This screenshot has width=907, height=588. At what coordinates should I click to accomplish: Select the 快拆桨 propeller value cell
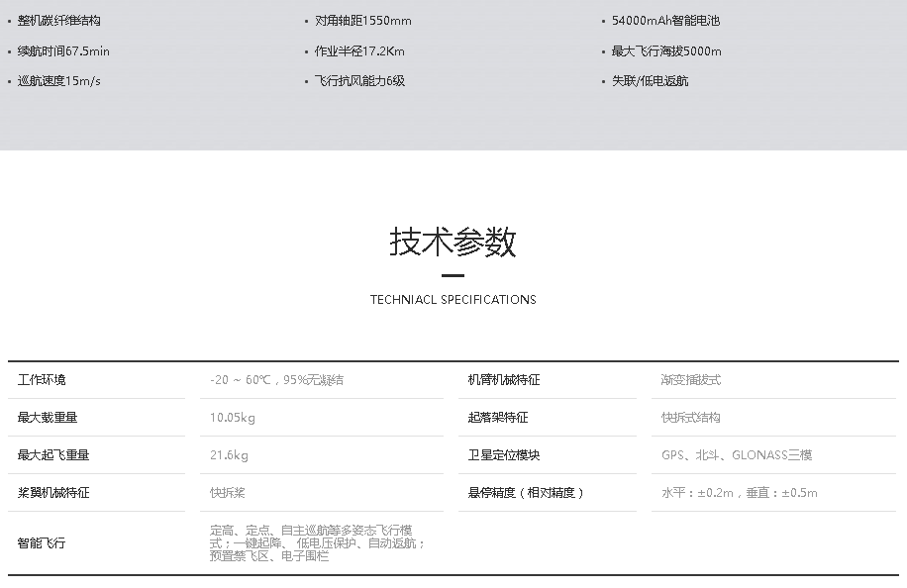228,493
